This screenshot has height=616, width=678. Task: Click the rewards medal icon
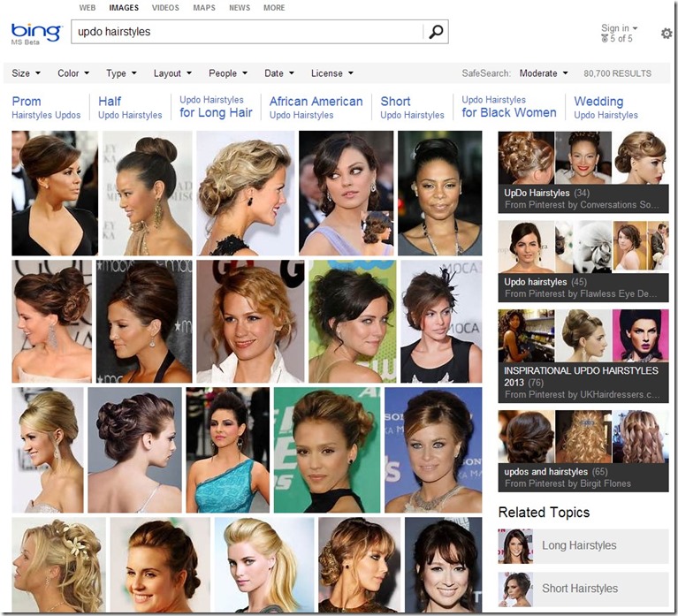(x=605, y=39)
